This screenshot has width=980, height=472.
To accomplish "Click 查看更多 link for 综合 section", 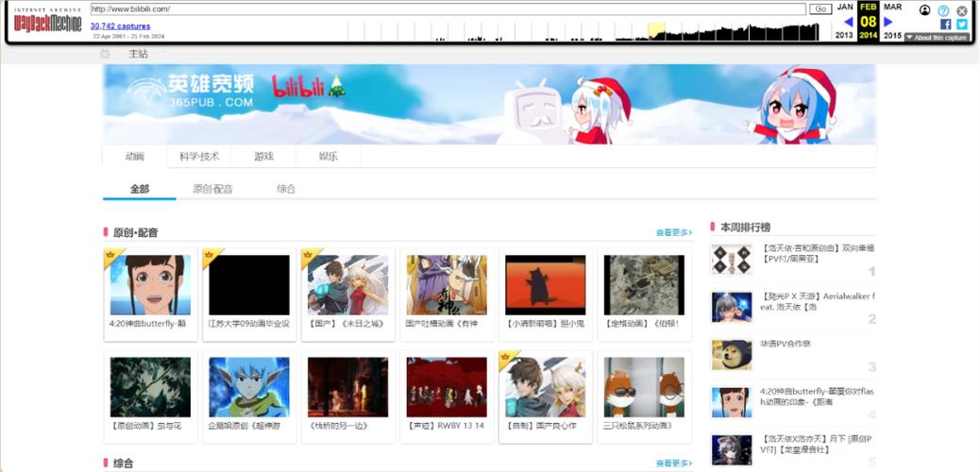I will [674, 464].
